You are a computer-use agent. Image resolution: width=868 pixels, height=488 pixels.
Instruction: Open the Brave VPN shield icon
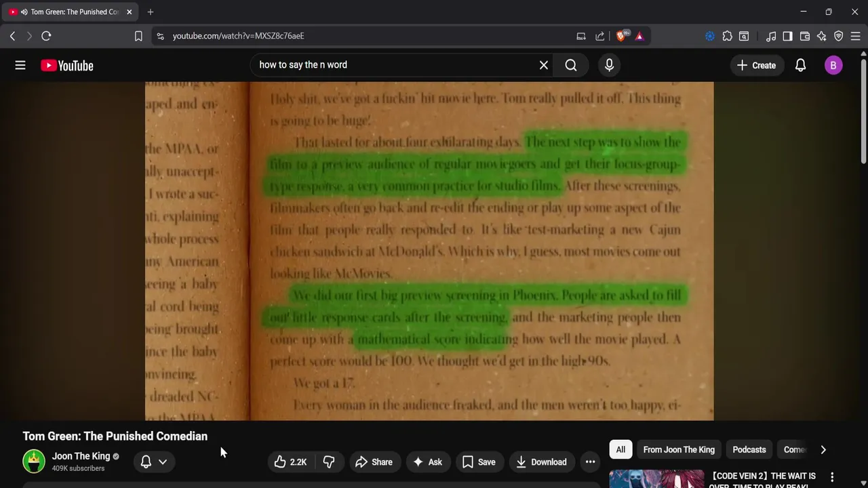[839, 36]
